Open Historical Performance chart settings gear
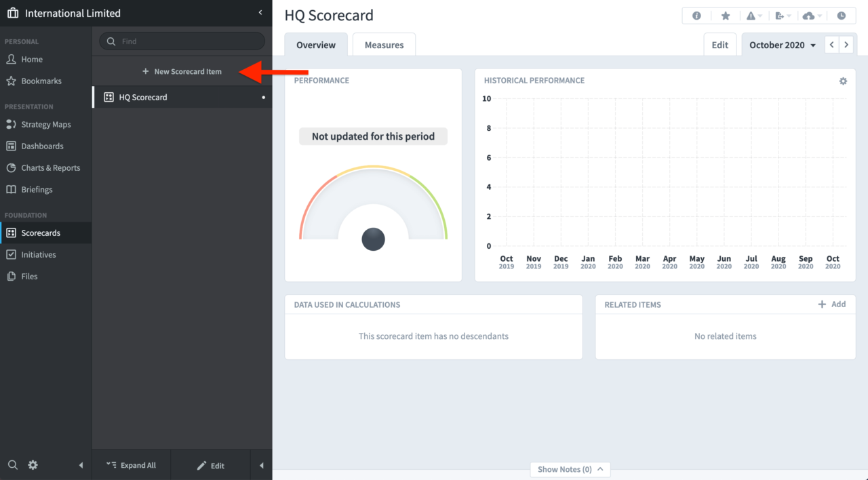This screenshot has width=868, height=480. tap(843, 81)
